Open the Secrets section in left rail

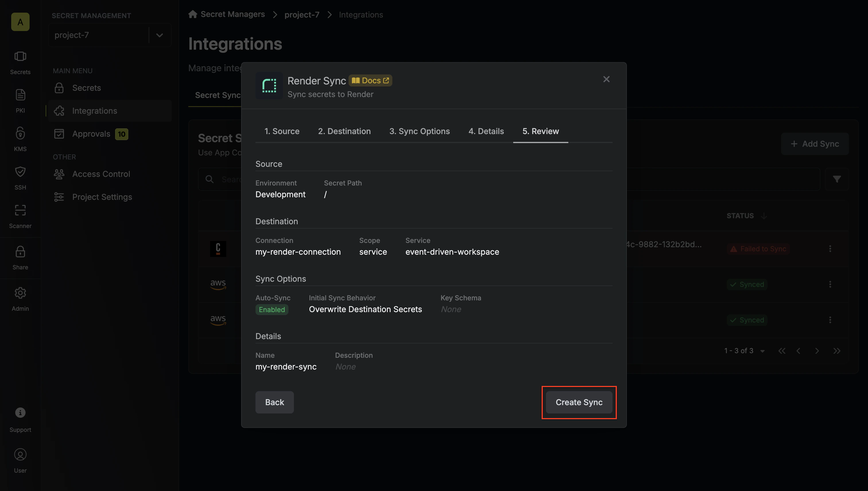[20, 62]
